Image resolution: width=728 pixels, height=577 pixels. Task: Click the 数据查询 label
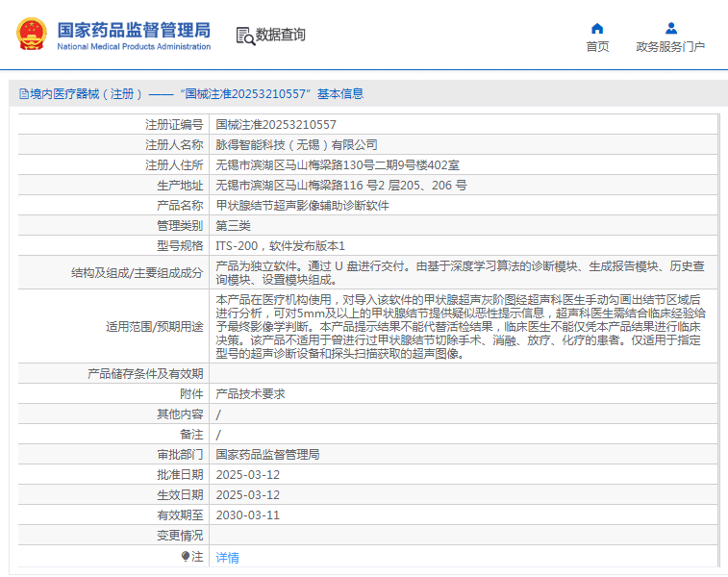pyautogui.click(x=281, y=35)
